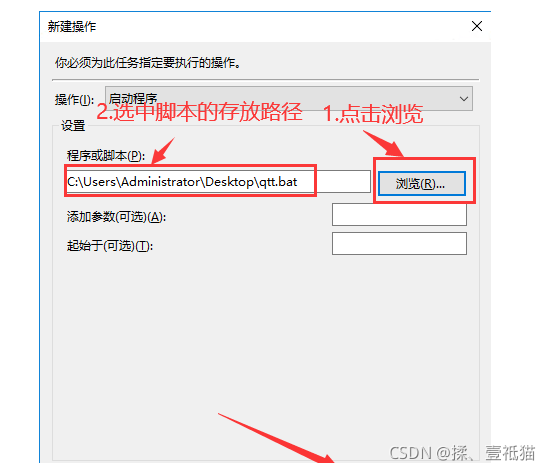
Task: Click the 浏览(R)... browse button
Action: point(422,183)
